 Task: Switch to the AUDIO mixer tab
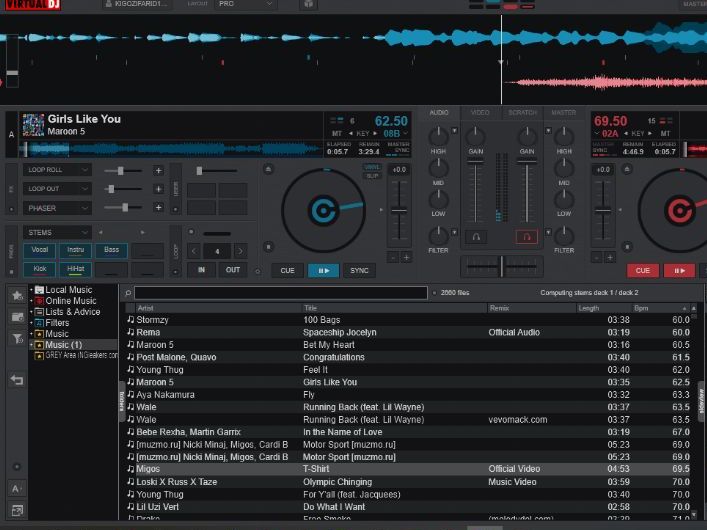click(x=439, y=112)
